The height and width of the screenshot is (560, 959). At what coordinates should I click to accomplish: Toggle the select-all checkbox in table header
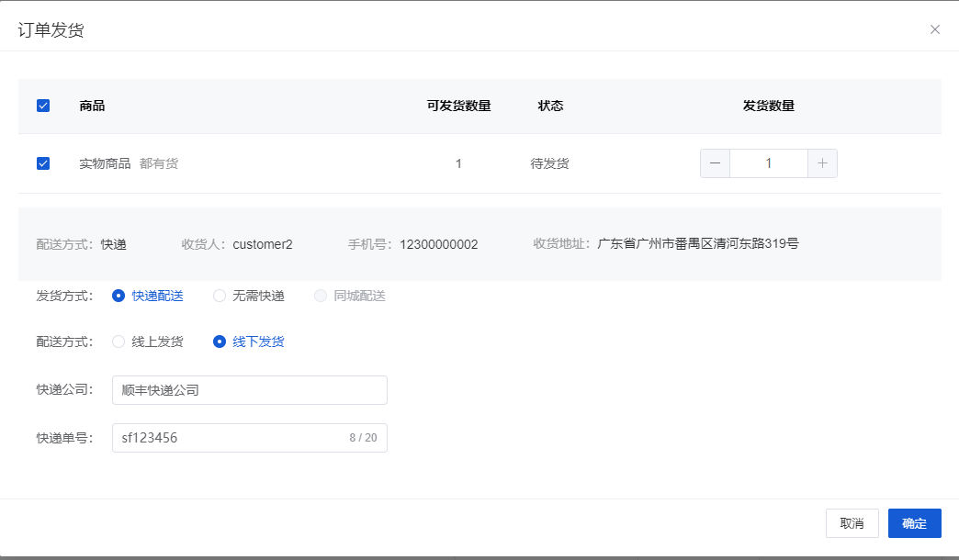[x=43, y=106]
